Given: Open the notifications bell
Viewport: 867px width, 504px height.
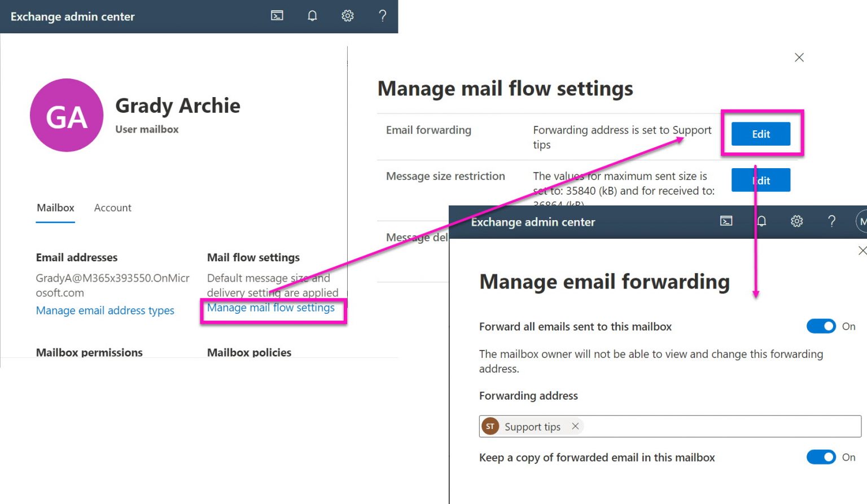Looking at the screenshot, I should click(x=312, y=16).
